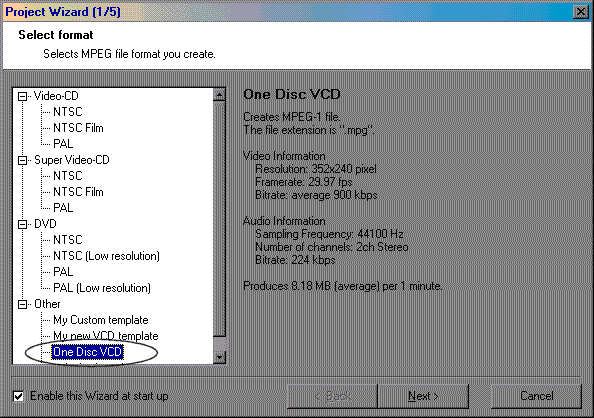
Task: Collapse the DVD tree node
Action: click(x=22, y=224)
